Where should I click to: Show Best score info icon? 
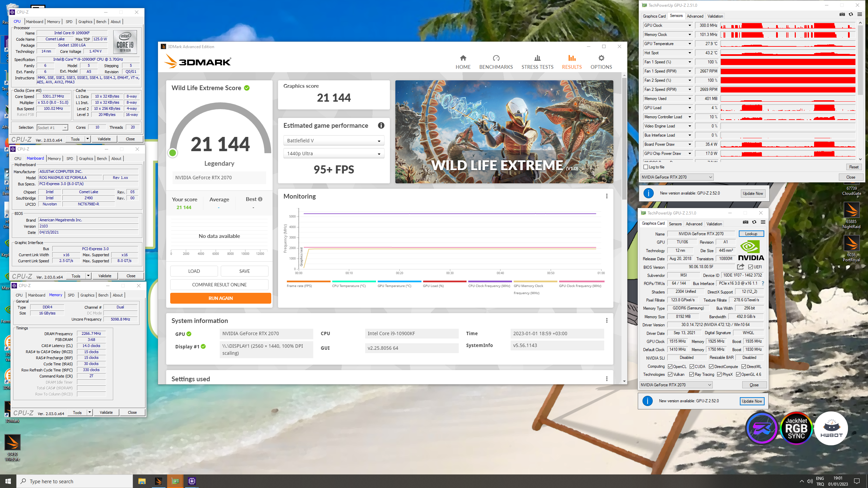(x=260, y=199)
